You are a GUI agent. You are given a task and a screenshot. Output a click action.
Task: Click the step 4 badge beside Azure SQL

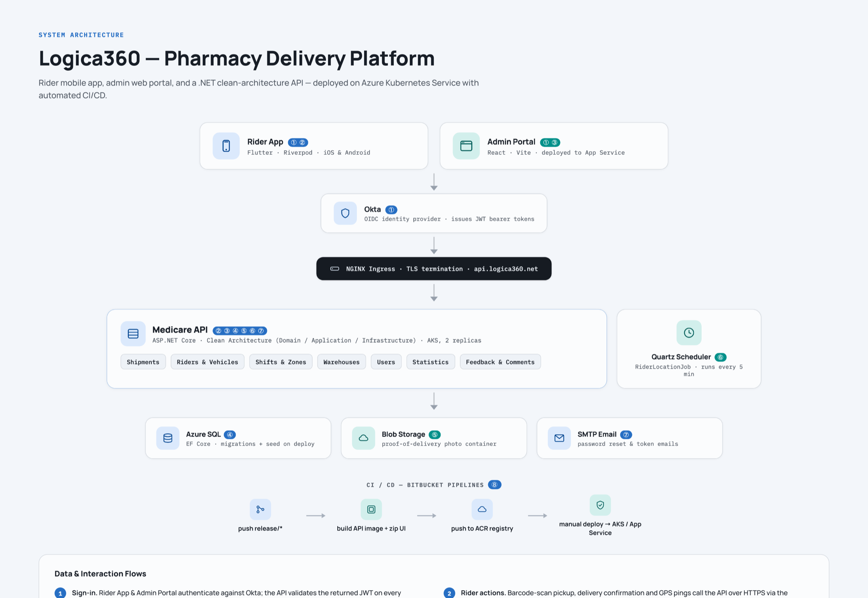(230, 435)
